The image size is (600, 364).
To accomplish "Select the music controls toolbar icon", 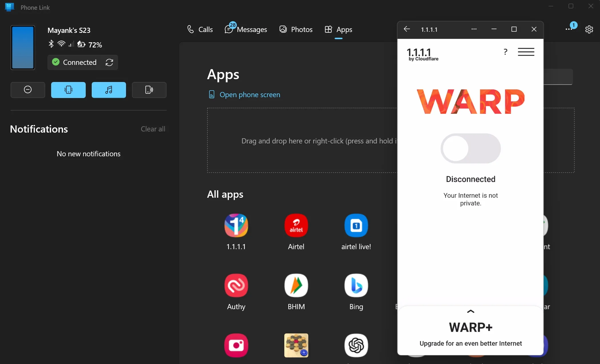I will click(109, 90).
